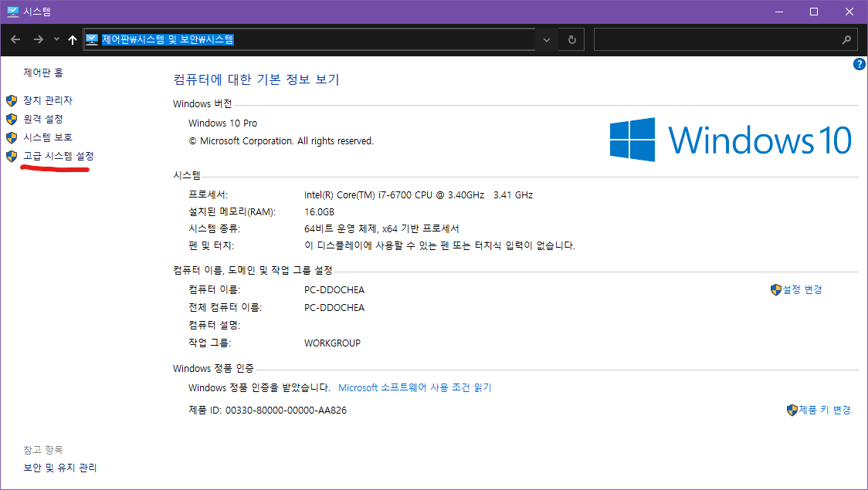Refresh the System page
This screenshot has height=490, width=868.
[571, 40]
